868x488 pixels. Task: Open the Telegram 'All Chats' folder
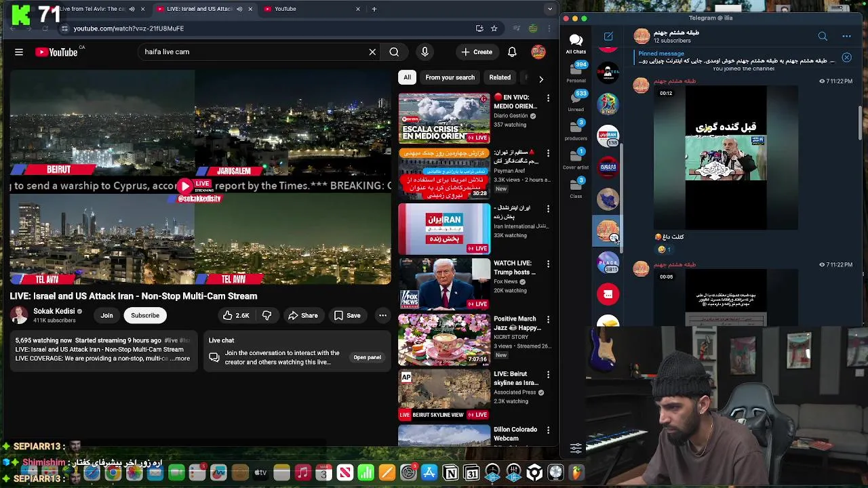point(576,44)
